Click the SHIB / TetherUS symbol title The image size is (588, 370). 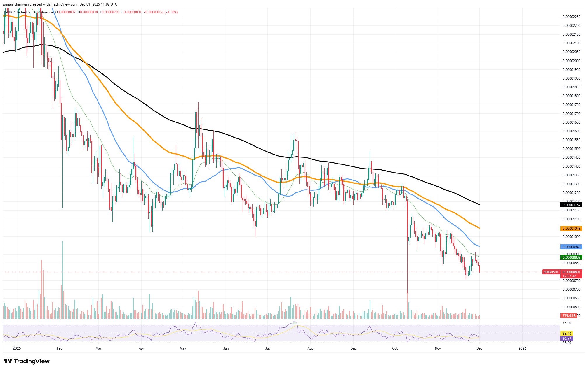tap(18, 12)
